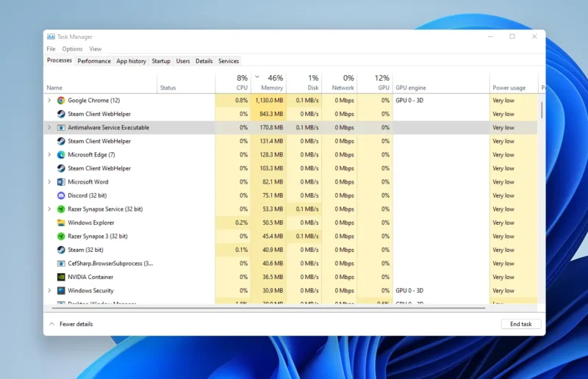Sort by the CPU column header
The height and width of the screenshot is (379, 588).
tap(233, 83)
